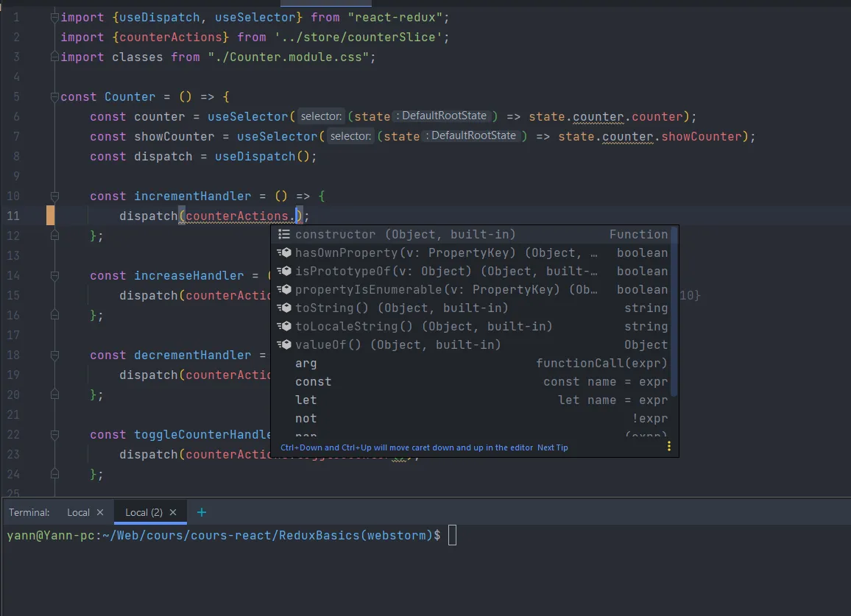Click the terminal command prompt
851x616 pixels.
[x=224, y=536]
